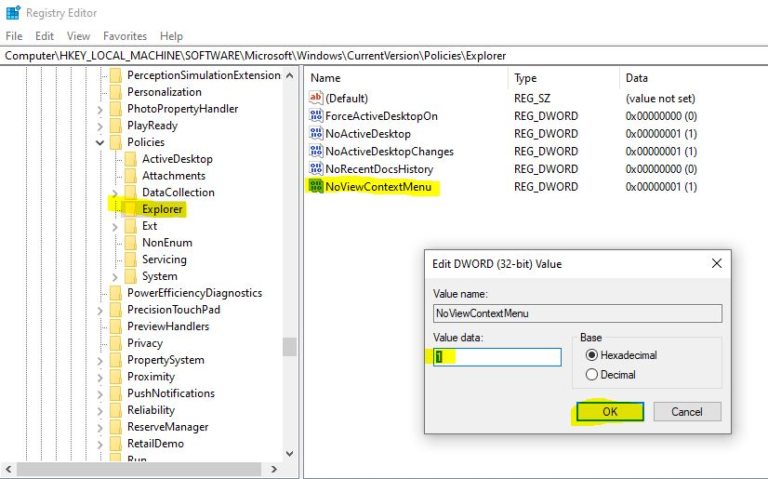Click the tree pane vertical scrollbar thumb
The height and width of the screenshot is (479, 768).
click(289, 346)
